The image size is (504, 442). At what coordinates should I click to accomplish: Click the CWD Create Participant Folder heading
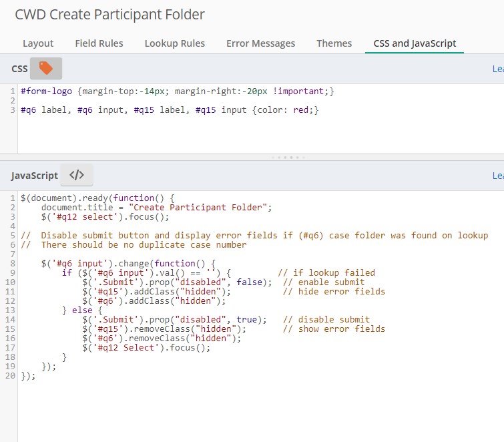point(109,14)
